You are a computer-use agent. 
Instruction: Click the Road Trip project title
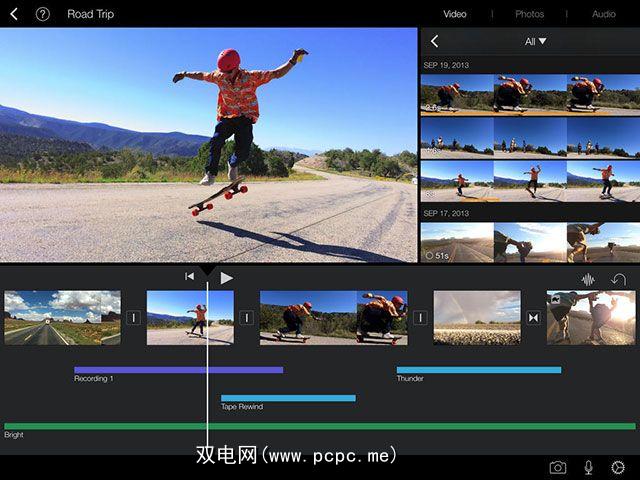[x=91, y=14]
